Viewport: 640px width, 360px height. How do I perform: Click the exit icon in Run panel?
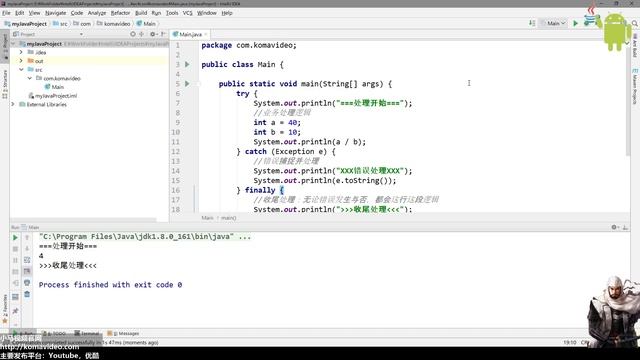tap(15, 282)
